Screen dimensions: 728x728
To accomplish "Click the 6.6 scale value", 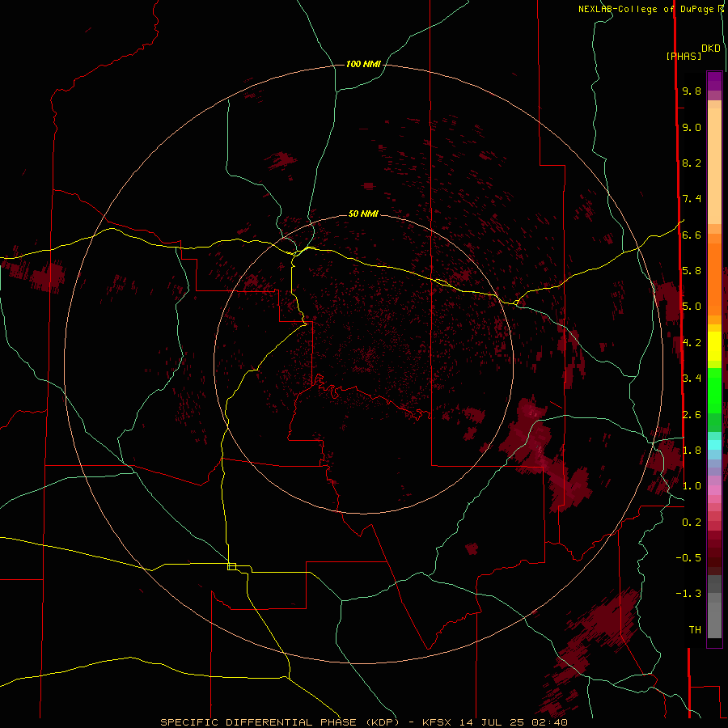I will pos(692,235).
